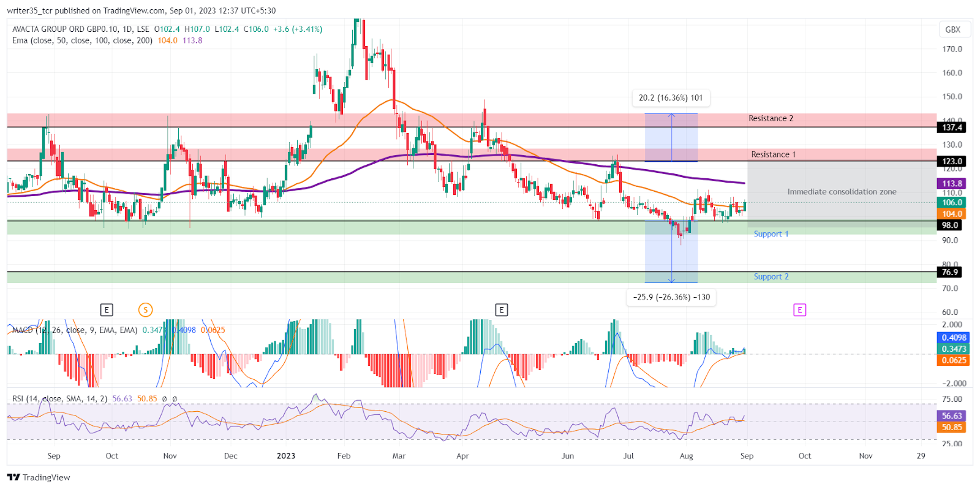Click the orange S split marker
The image size is (980, 489).
145,310
